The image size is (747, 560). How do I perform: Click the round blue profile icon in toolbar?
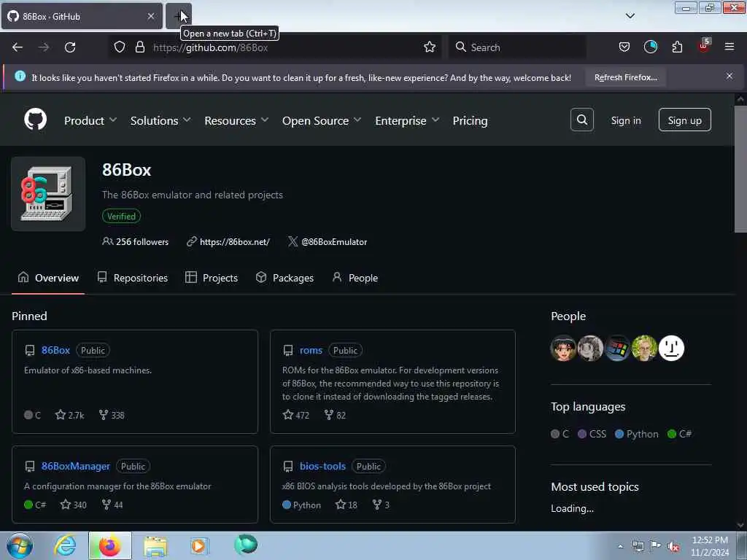tap(650, 47)
